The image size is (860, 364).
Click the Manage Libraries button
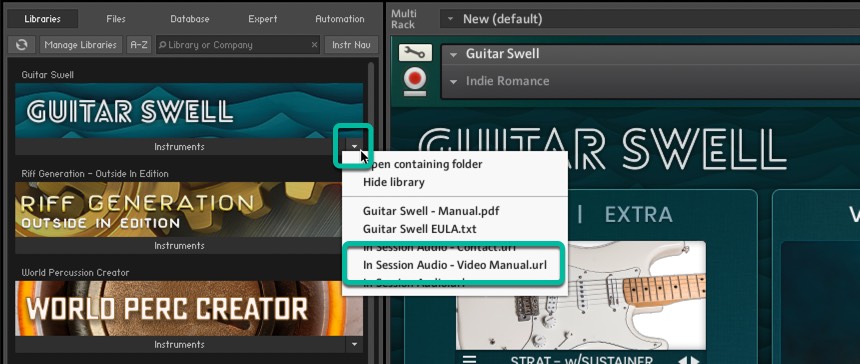(81, 45)
